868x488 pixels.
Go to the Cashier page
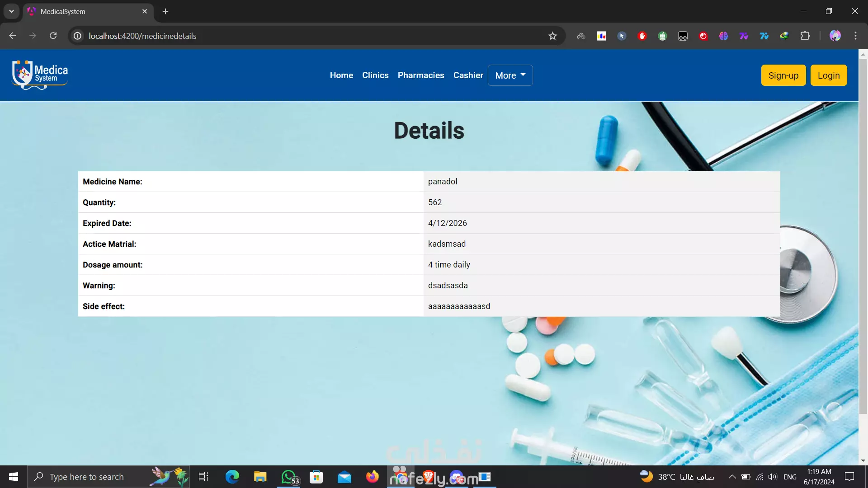(468, 75)
